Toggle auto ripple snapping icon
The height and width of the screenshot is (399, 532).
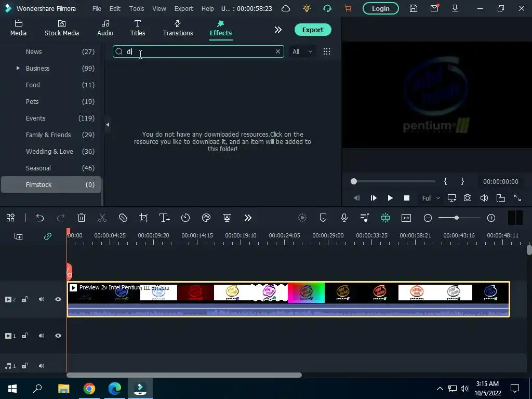(x=385, y=218)
